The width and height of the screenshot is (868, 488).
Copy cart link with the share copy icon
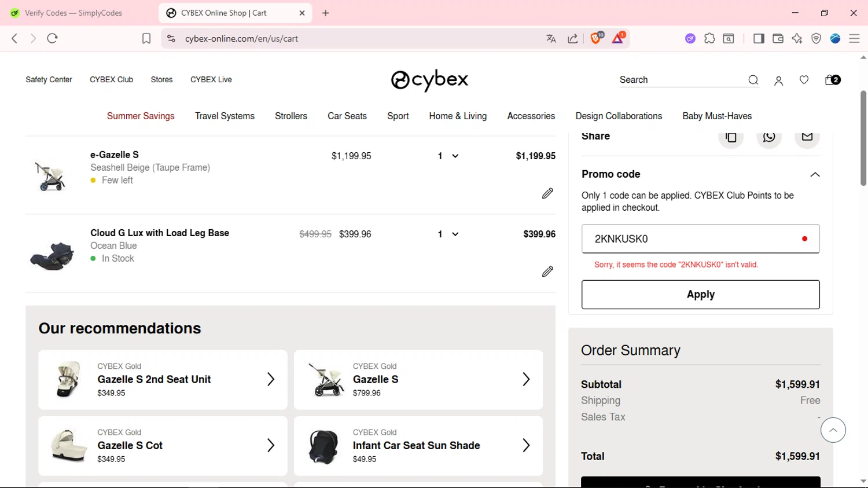[x=731, y=137]
